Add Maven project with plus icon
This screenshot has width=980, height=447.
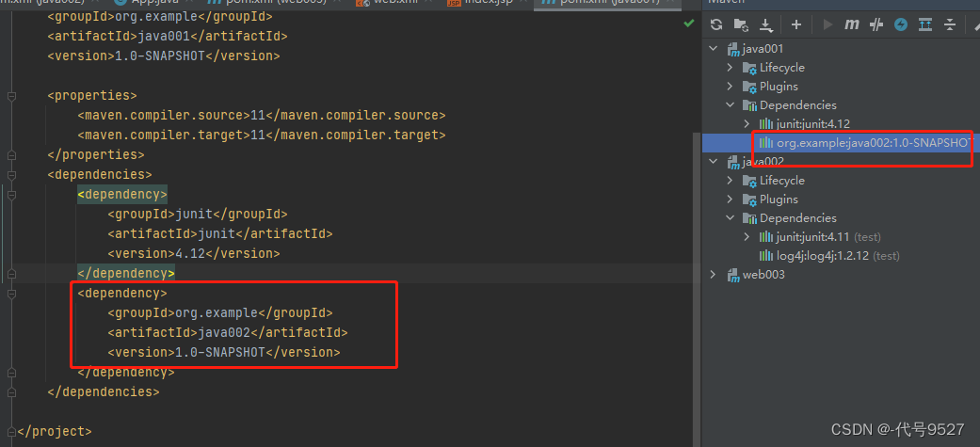(x=796, y=25)
